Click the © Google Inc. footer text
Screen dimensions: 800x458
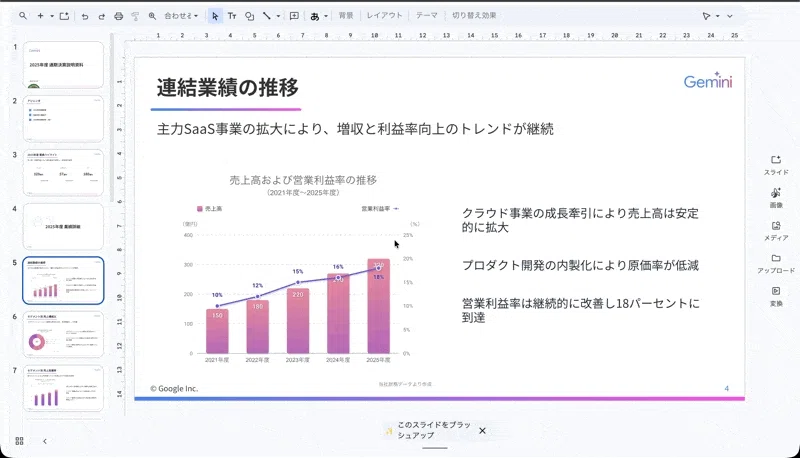coord(174,388)
